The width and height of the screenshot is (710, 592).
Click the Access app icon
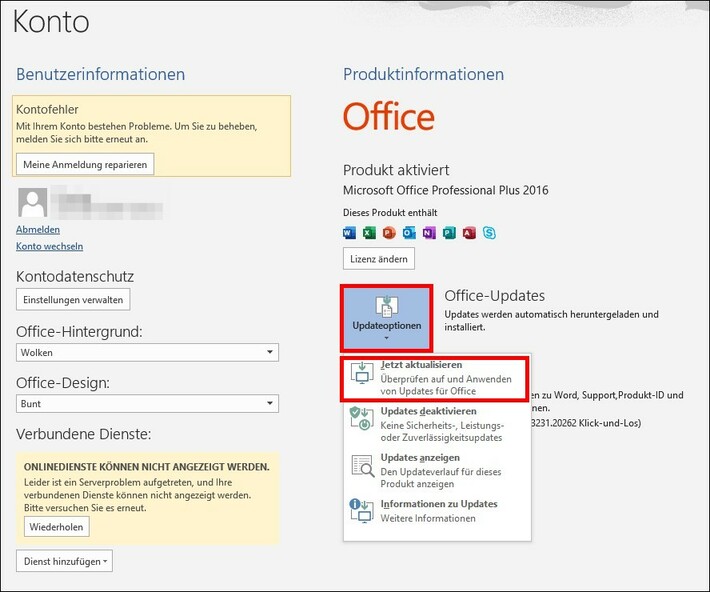(469, 232)
